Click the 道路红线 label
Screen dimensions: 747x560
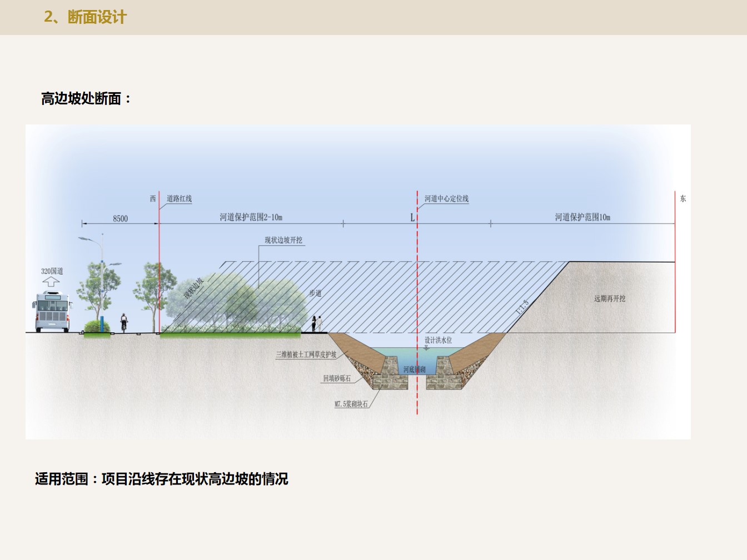click(179, 199)
